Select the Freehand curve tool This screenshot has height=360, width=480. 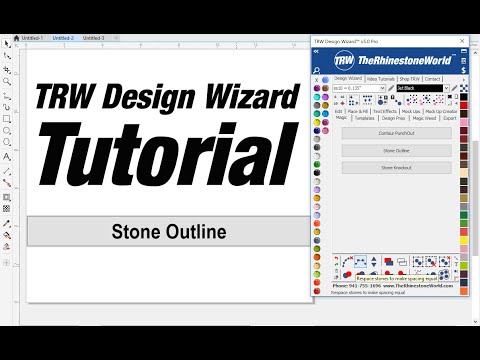tap(7, 96)
